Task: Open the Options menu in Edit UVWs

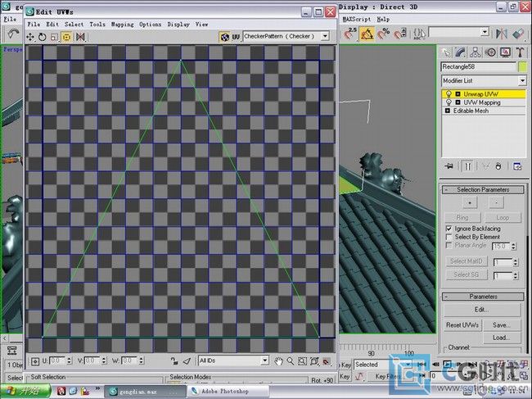Action: tap(150, 24)
